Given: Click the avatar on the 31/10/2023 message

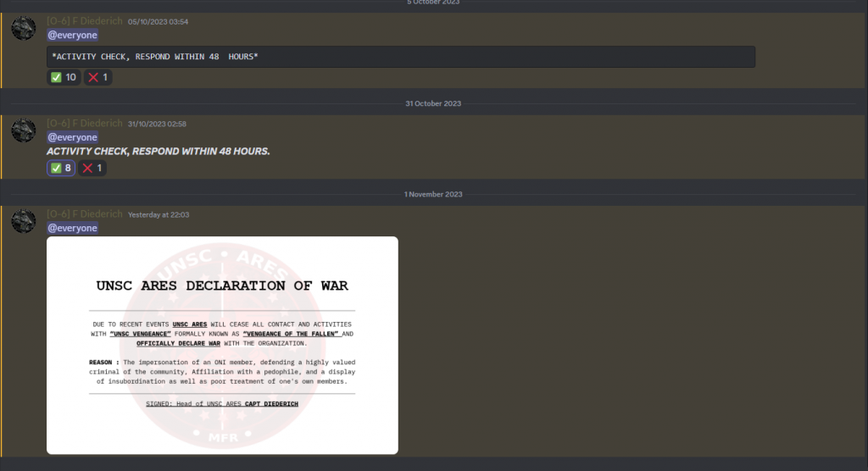Looking at the screenshot, I should click(x=23, y=130).
